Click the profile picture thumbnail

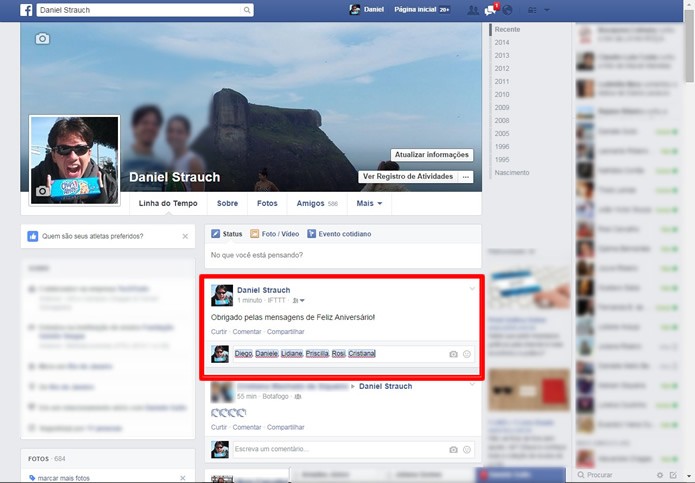(x=74, y=160)
